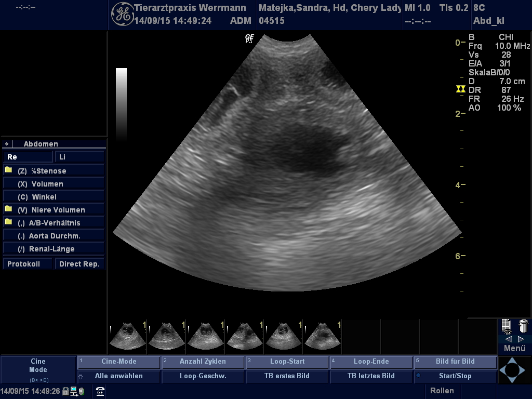Viewport: 532px width, 399px height.
Task: Click the Direct Rep. button
Action: (x=79, y=264)
